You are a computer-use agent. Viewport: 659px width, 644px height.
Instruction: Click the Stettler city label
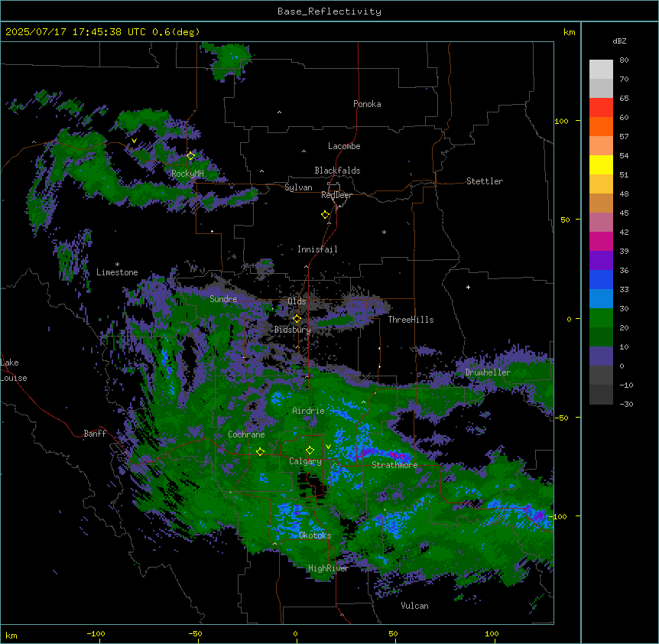pos(485,181)
